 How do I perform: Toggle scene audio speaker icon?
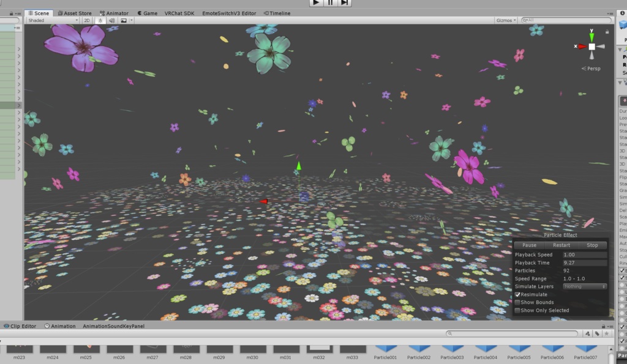point(112,20)
